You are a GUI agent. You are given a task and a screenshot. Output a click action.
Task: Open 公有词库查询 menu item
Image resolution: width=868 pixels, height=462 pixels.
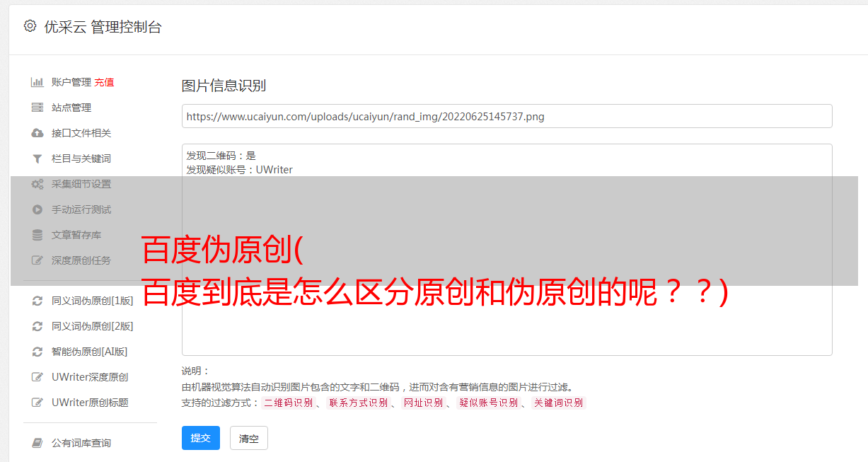[81, 443]
